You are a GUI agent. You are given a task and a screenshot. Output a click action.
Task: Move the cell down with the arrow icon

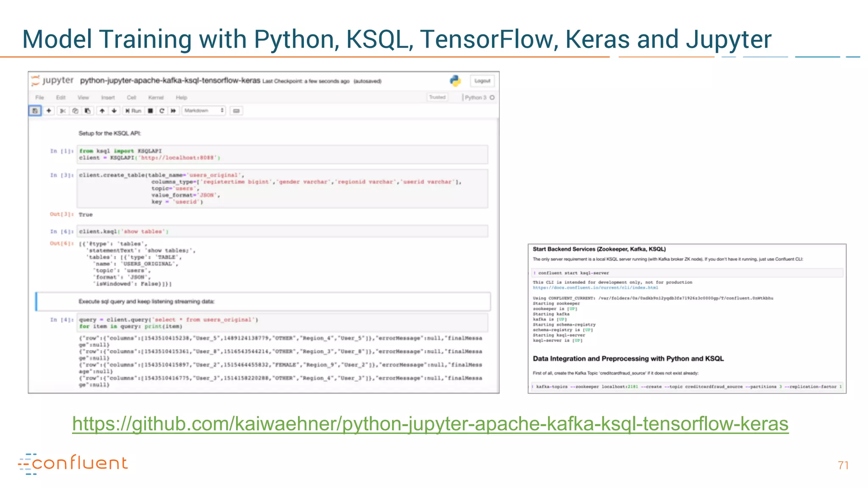tap(114, 111)
